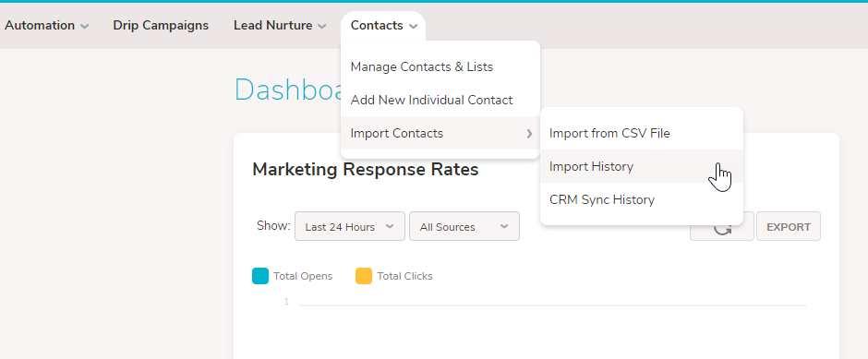Toggle the Total Opens legend swatch
This screenshot has height=359, width=868.
click(260, 275)
